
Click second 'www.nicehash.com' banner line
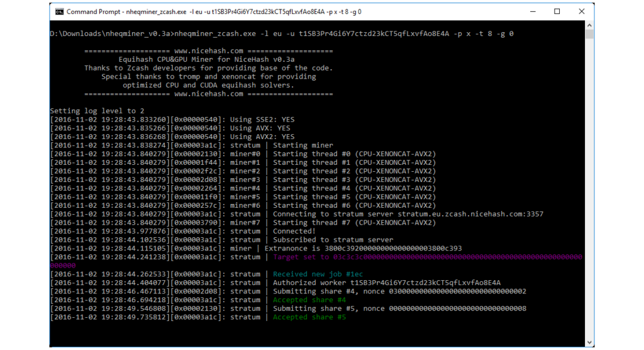209,94
